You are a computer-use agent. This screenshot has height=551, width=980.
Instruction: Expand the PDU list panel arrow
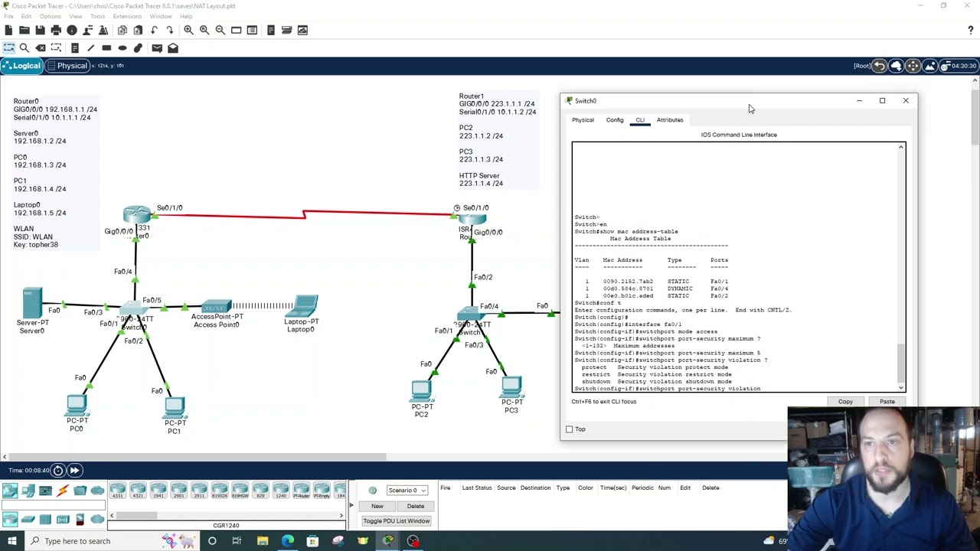[351, 505]
